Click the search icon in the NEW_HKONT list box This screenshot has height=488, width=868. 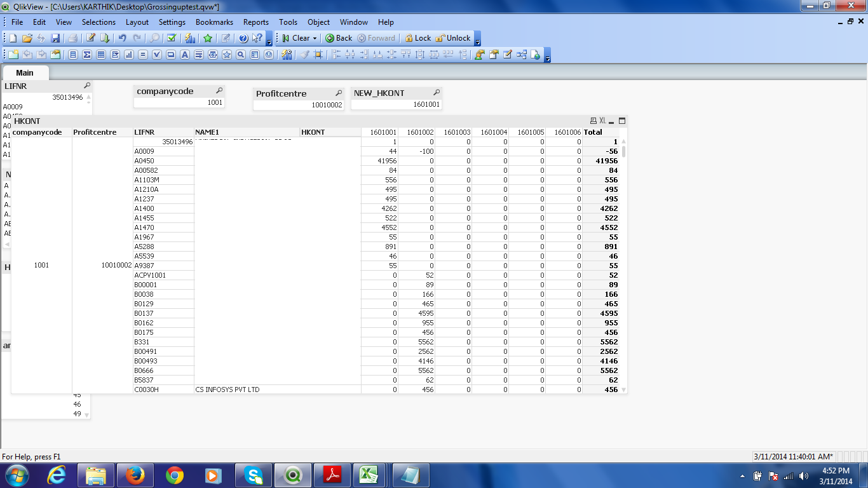(437, 93)
